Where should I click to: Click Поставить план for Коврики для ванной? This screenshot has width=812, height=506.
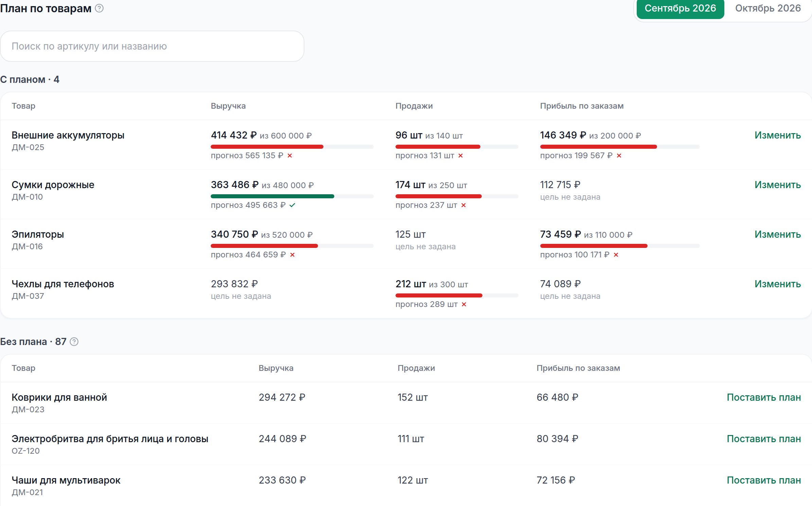(x=764, y=397)
